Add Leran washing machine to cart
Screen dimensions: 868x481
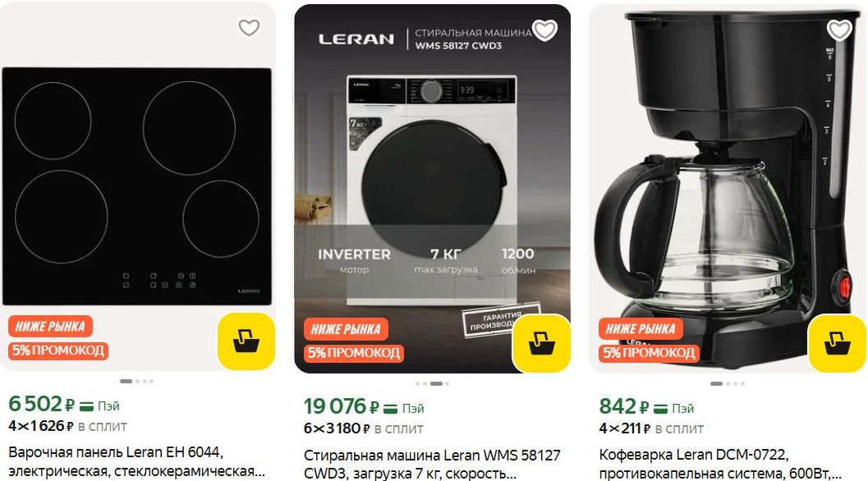541,343
